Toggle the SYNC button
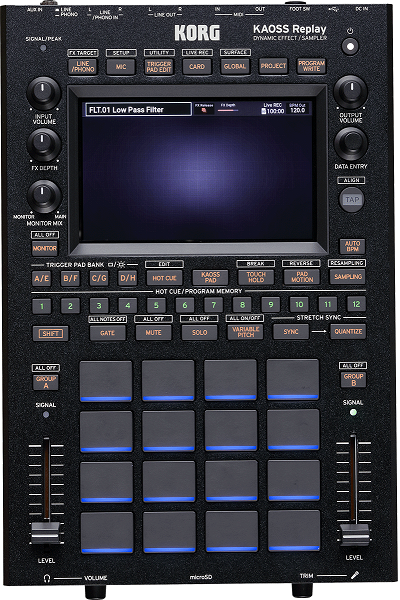The width and height of the screenshot is (400, 600). [x=291, y=332]
